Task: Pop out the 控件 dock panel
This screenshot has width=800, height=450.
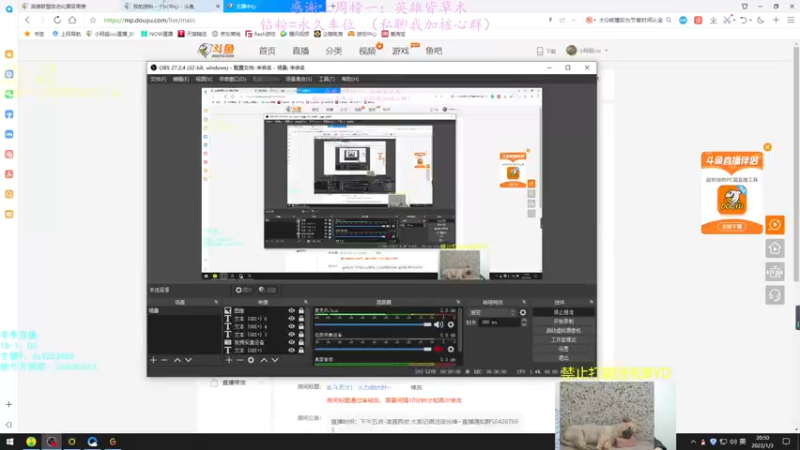Action: click(591, 302)
